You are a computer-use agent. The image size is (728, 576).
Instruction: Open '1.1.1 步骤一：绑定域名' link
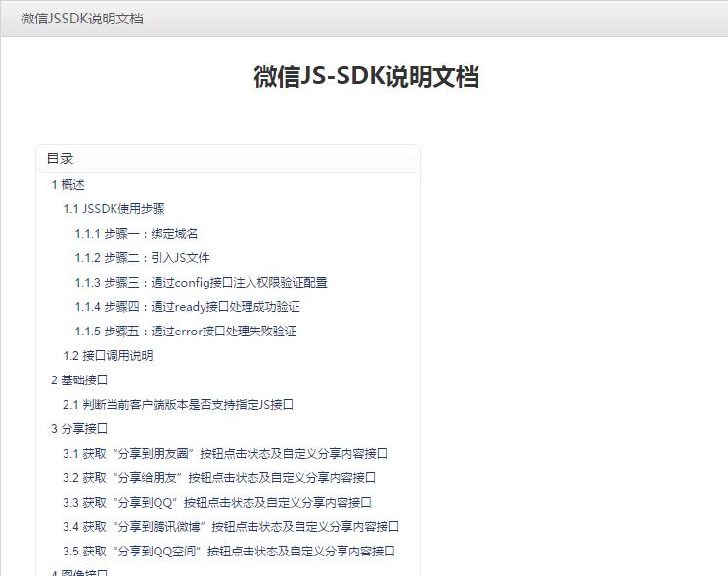pyautogui.click(x=136, y=234)
